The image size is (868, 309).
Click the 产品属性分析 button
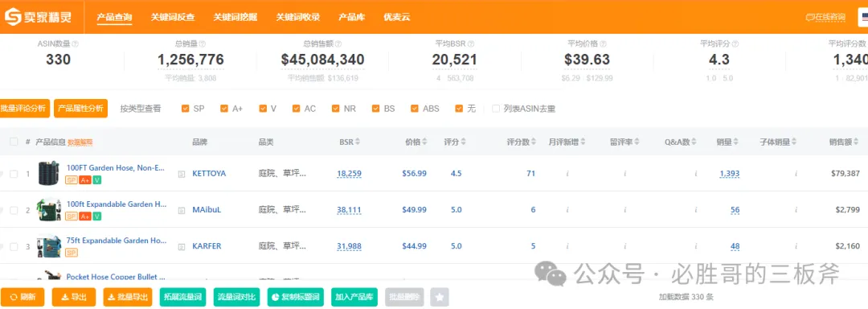pyautogui.click(x=81, y=109)
